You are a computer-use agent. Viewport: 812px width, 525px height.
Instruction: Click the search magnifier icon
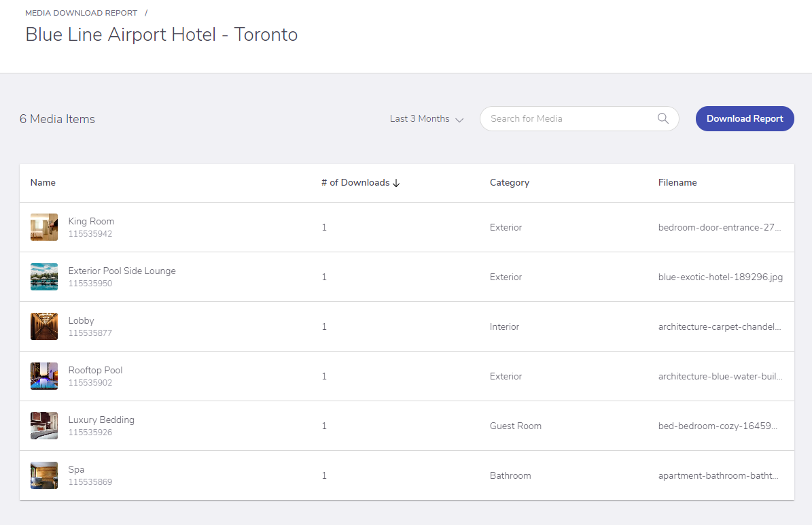coord(663,118)
